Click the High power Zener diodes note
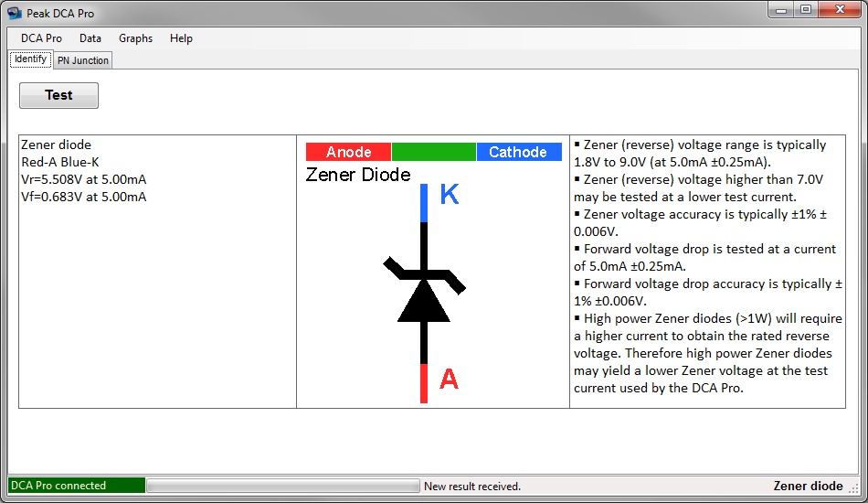The height and width of the screenshot is (503, 868). (708, 353)
